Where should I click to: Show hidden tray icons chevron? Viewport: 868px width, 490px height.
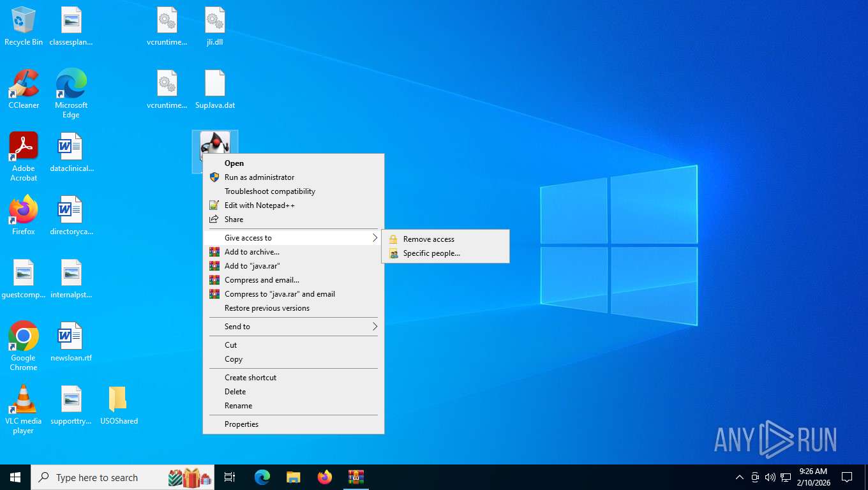tap(739, 477)
